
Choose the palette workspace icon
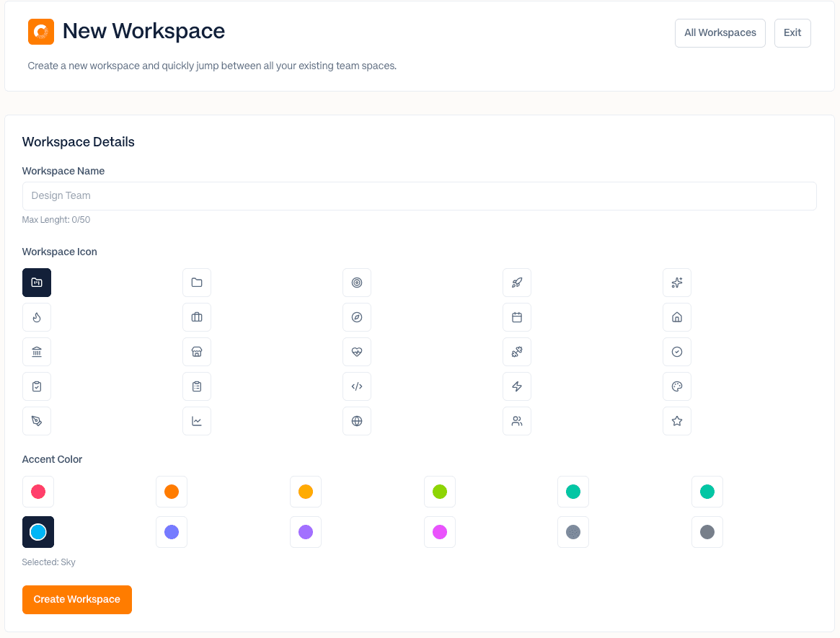point(677,386)
